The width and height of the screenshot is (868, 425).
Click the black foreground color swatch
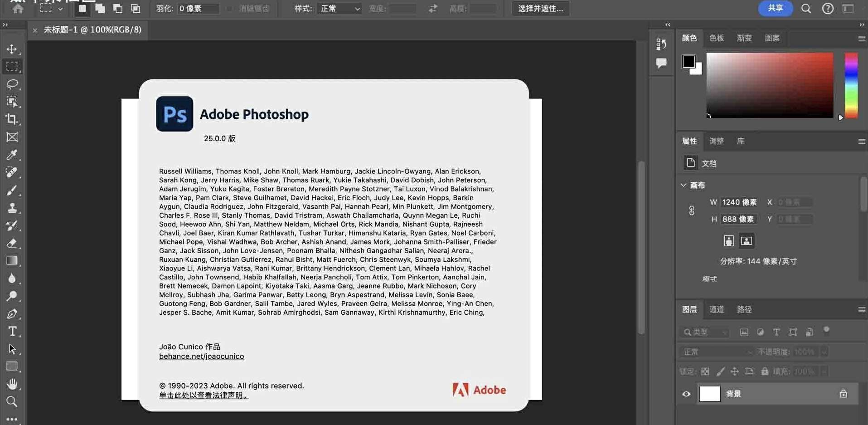688,61
